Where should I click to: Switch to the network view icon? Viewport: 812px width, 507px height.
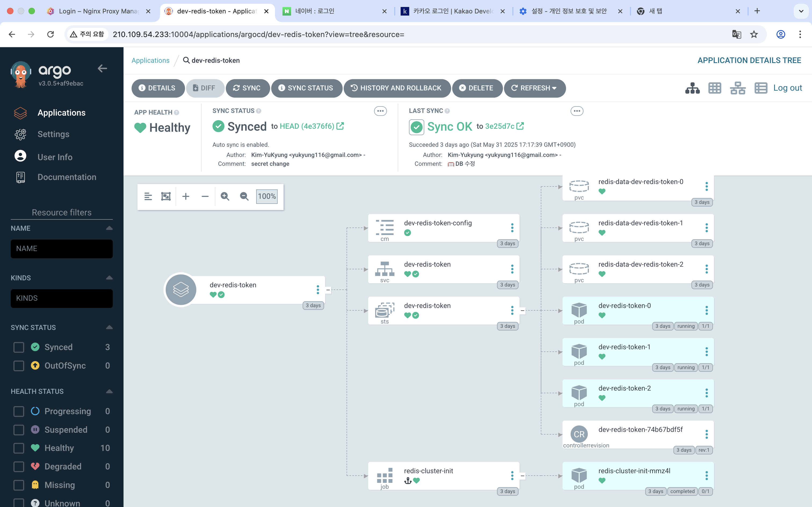(738, 88)
